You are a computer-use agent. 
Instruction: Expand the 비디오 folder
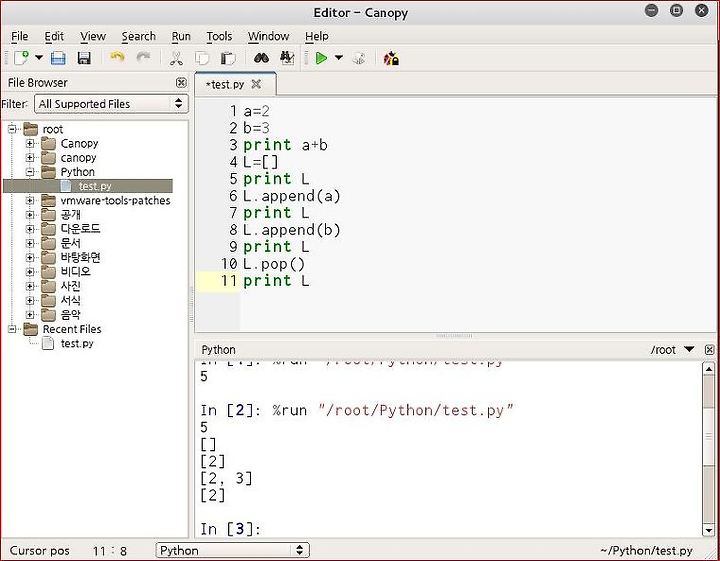30,272
